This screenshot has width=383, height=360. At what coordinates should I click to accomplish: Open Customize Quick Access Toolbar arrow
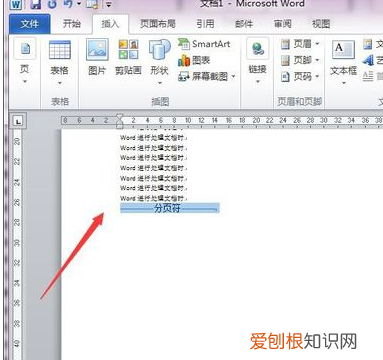click(x=108, y=5)
